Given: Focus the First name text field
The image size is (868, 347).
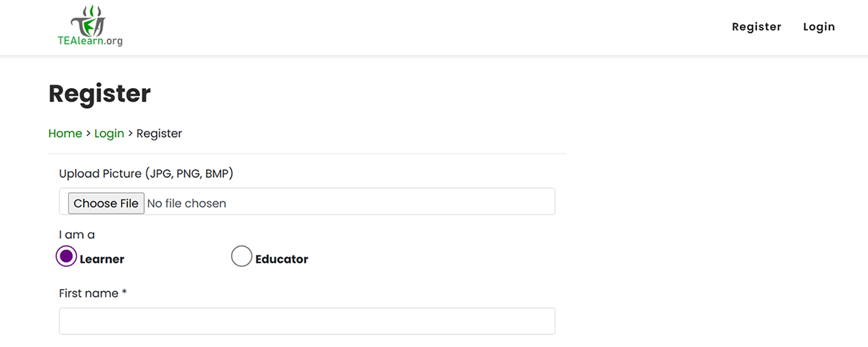Looking at the screenshot, I should click(307, 321).
